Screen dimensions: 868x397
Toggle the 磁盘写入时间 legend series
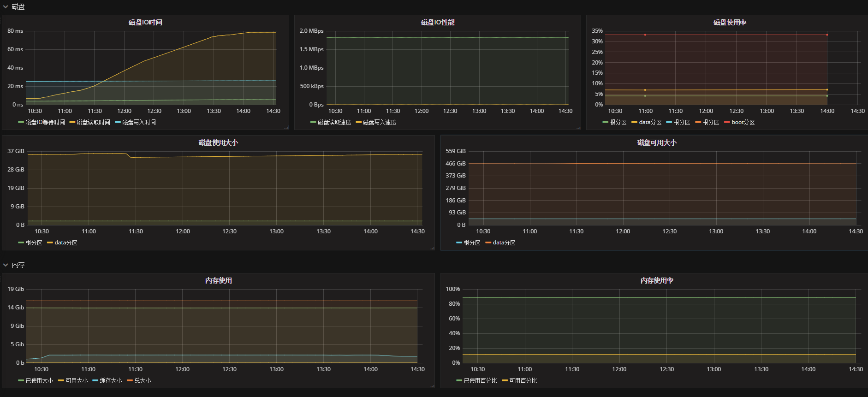point(139,122)
